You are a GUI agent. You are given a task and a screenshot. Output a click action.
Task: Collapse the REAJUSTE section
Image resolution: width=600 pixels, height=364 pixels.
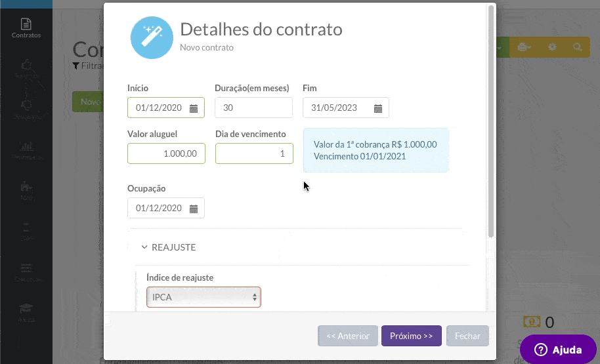(x=169, y=247)
